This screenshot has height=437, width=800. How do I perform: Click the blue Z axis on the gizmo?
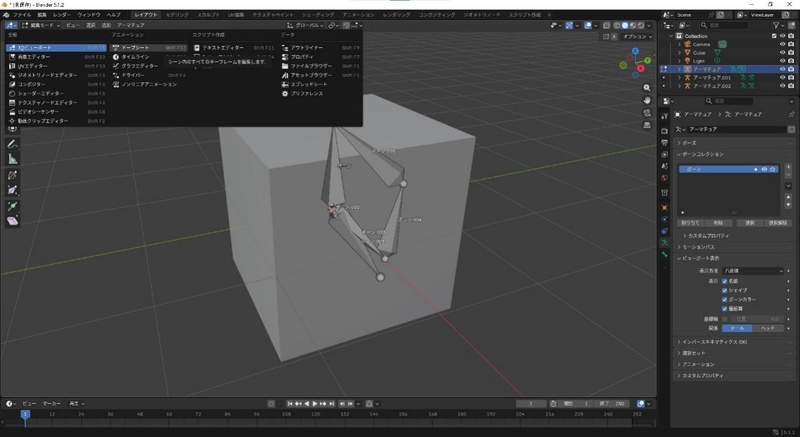(x=635, y=51)
